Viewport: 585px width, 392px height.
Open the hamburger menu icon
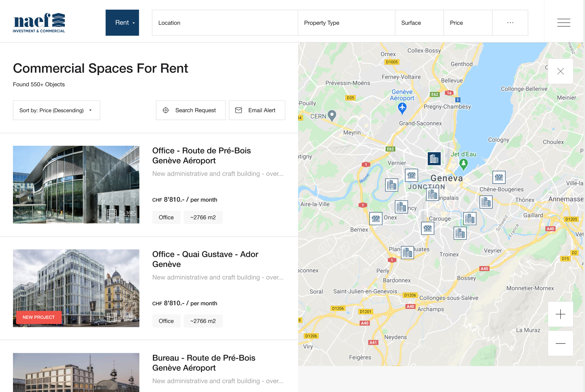(563, 23)
